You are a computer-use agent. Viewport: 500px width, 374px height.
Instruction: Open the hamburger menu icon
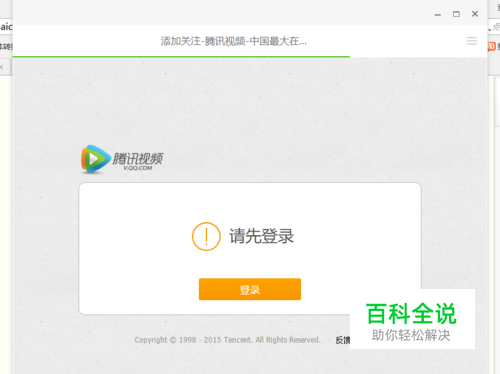(x=472, y=41)
